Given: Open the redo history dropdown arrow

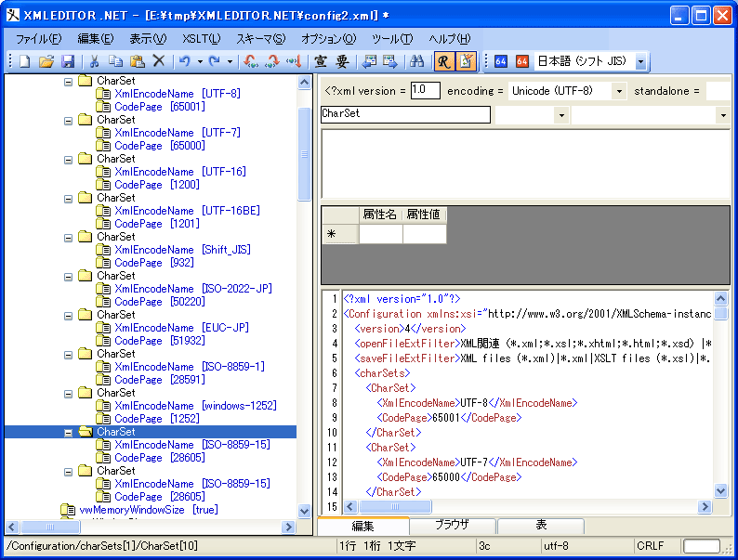Looking at the screenshot, I should [x=230, y=61].
